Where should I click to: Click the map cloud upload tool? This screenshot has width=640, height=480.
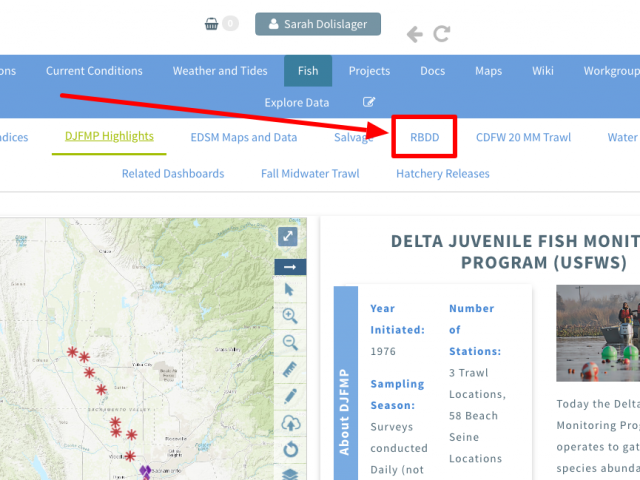click(291, 423)
